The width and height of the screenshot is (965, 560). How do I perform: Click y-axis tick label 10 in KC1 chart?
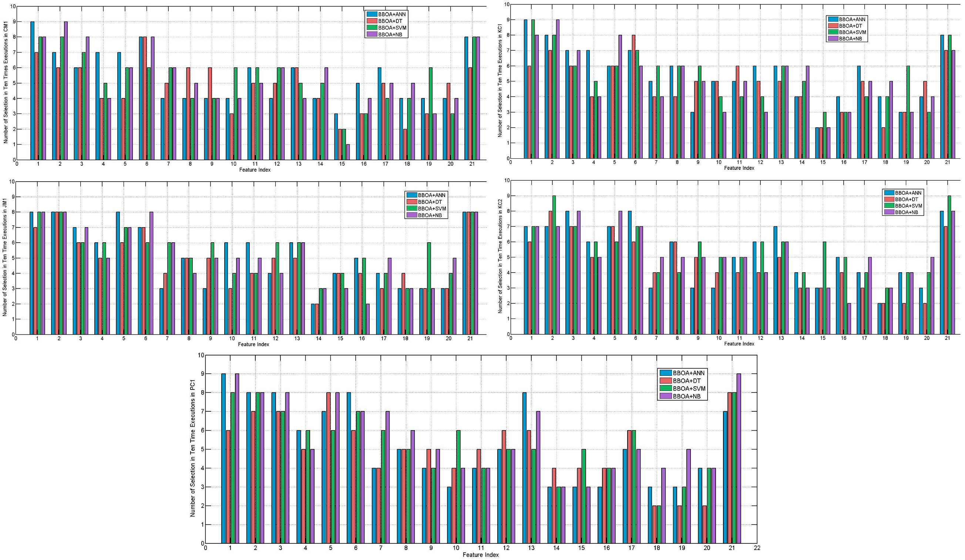pos(506,4)
